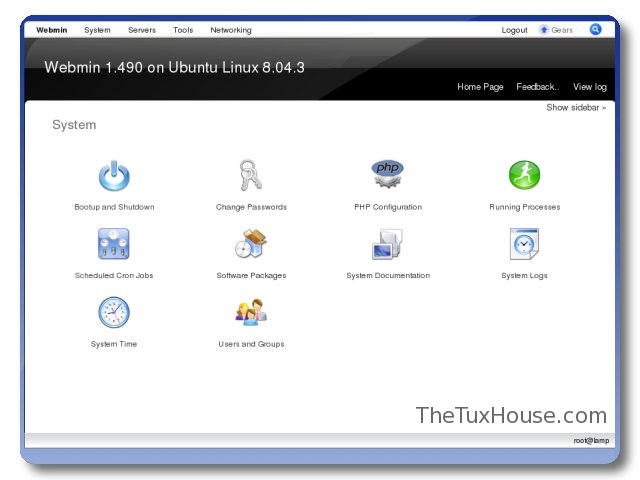The height and width of the screenshot is (480, 640).
Task: Go to Home Page link
Action: pos(480,87)
